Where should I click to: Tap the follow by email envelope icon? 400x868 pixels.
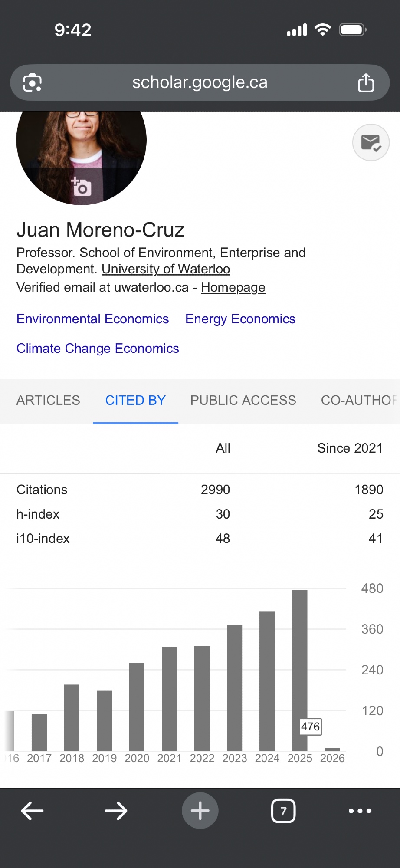(x=370, y=142)
